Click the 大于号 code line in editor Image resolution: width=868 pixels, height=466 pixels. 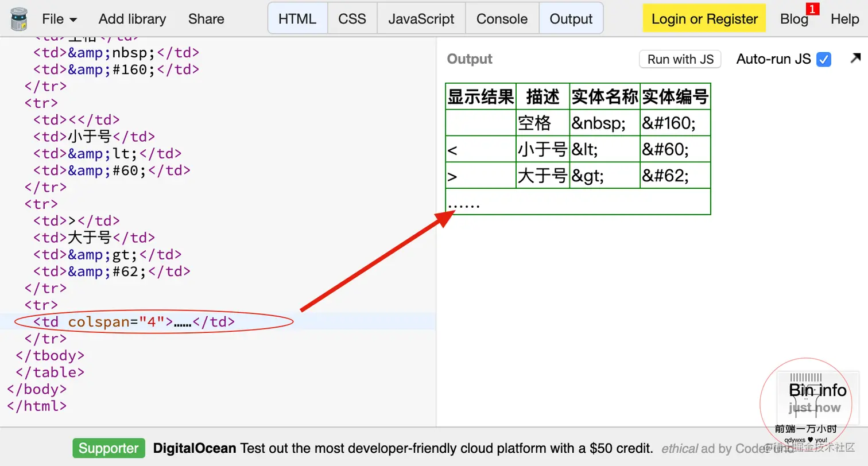94,238
